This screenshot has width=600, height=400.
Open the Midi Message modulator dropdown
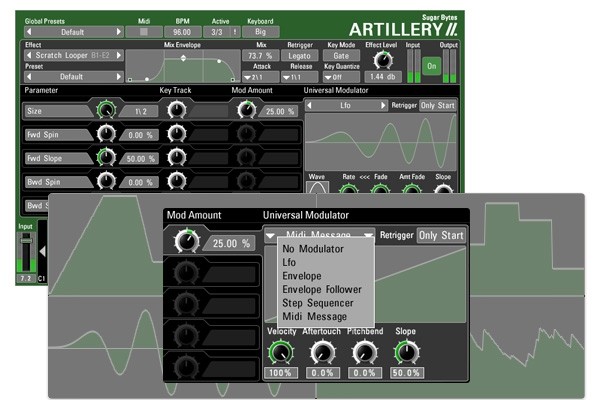[x=319, y=234]
